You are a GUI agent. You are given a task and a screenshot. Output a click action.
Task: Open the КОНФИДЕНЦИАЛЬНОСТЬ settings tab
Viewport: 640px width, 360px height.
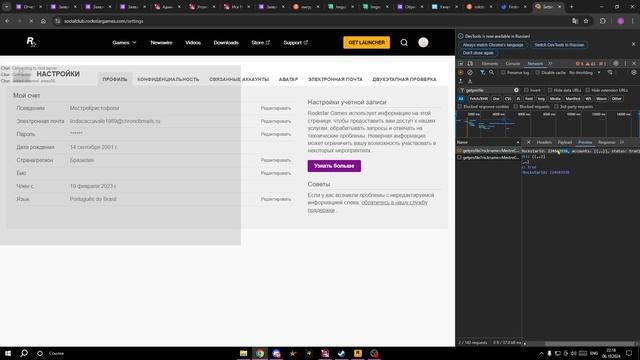click(x=168, y=79)
